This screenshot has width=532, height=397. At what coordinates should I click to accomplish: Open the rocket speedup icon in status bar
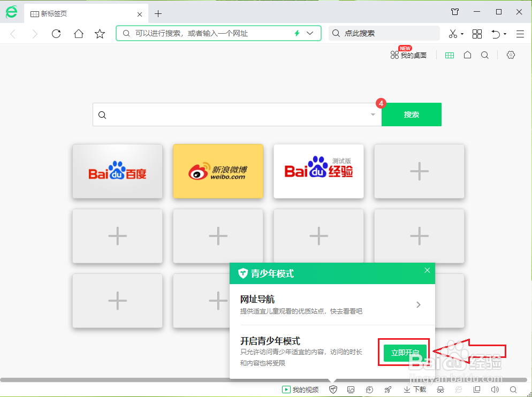tap(387, 390)
